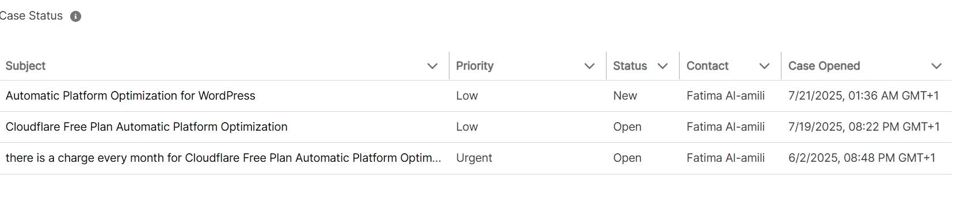
Task: Sort by the Priority column header
Action: (475, 66)
